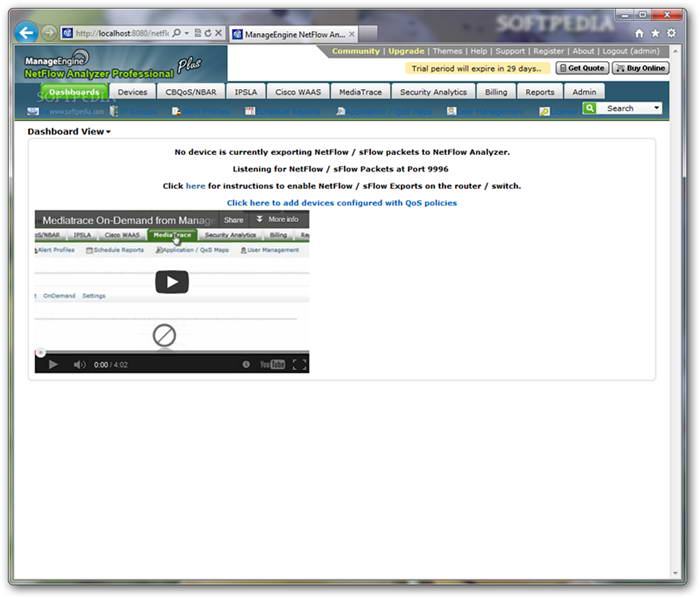The width and height of the screenshot is (700, 598).
Task: Open the Admin tab
Action: (584, 92)
